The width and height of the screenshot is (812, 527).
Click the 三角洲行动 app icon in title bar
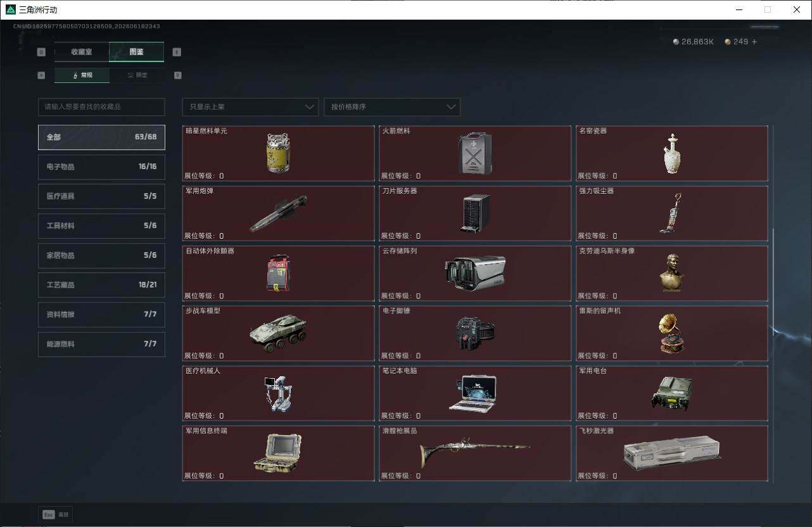coord(10,10)
